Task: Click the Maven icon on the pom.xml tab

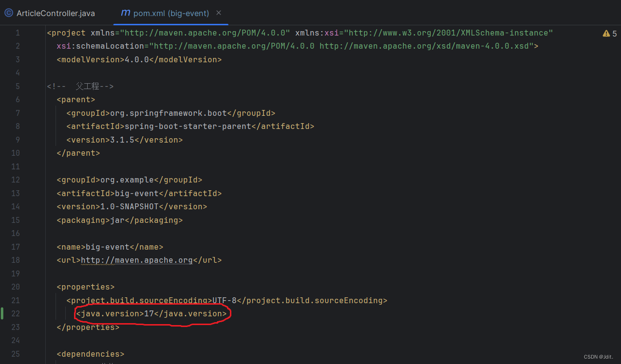Action: coord(126,13)
